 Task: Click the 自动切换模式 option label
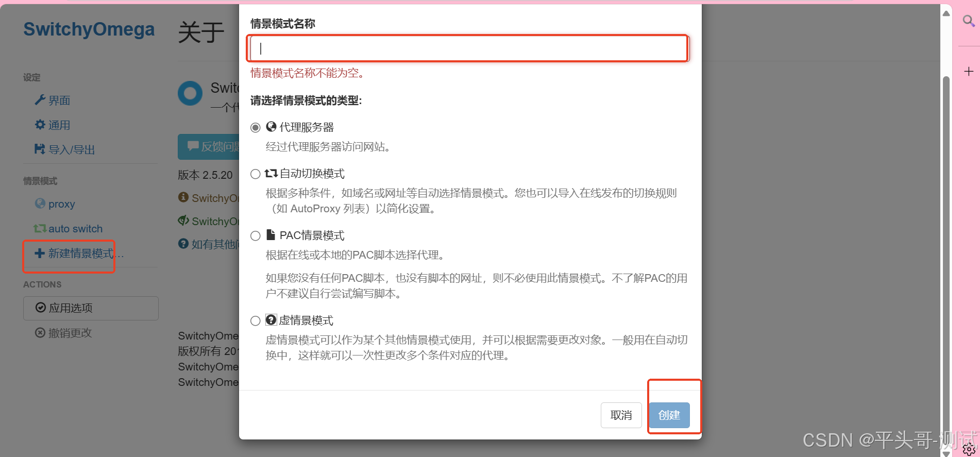pyautogui.click(x=312, y=174)
